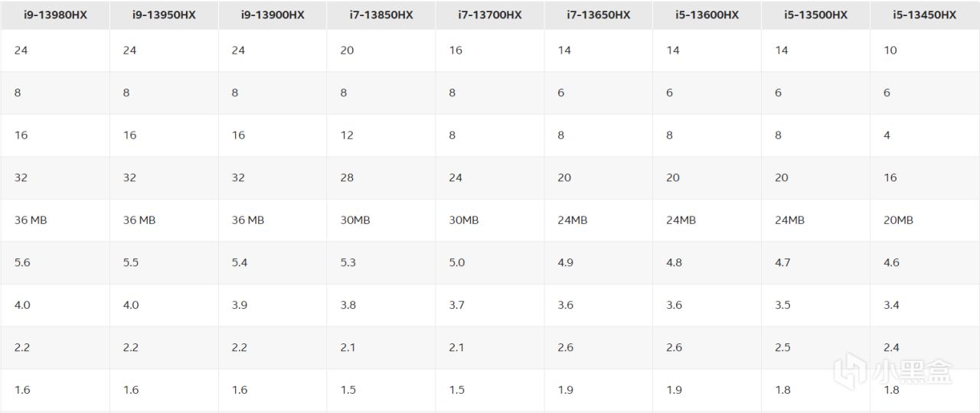Select the i9-13950HX column header
The width and height of the screenshot is (980, 413).
coord(164,15)
